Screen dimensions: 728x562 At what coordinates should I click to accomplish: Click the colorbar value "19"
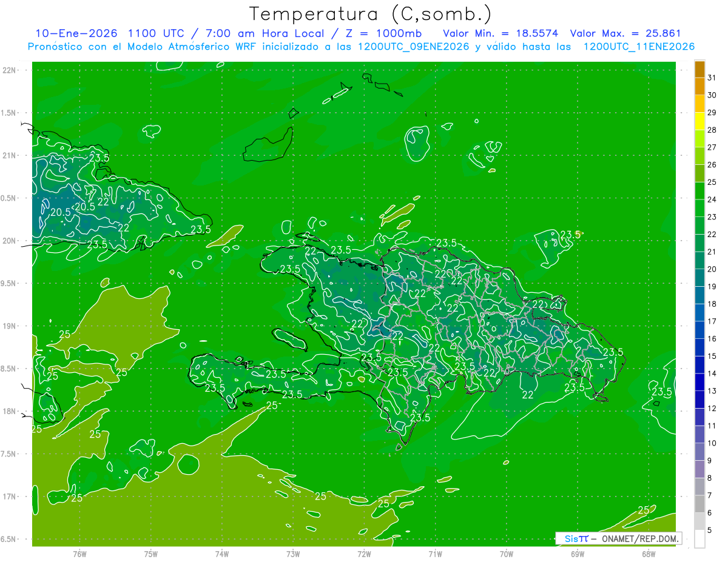point(712,286)
